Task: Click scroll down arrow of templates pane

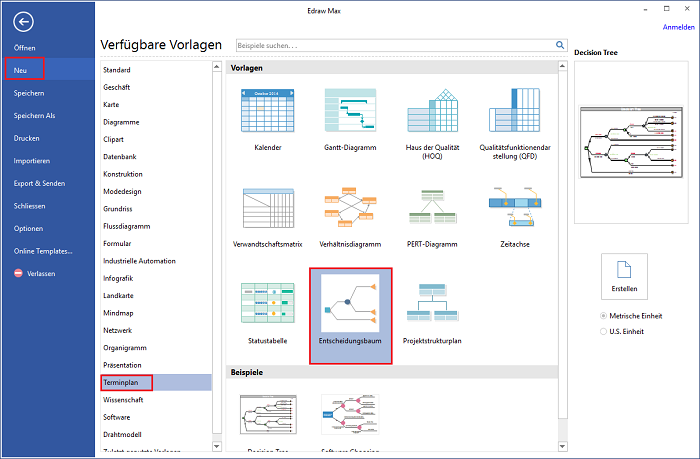Action: (562, 446)
